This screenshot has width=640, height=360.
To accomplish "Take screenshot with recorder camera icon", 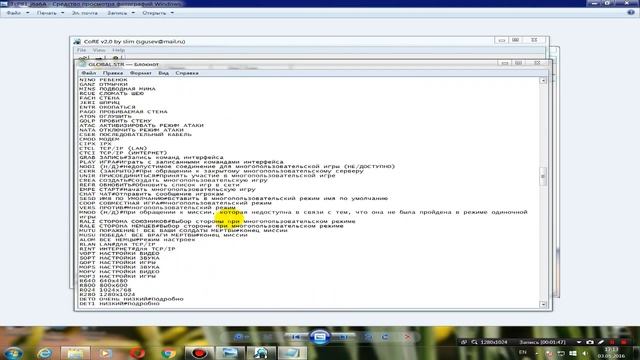I will (590, 342).
